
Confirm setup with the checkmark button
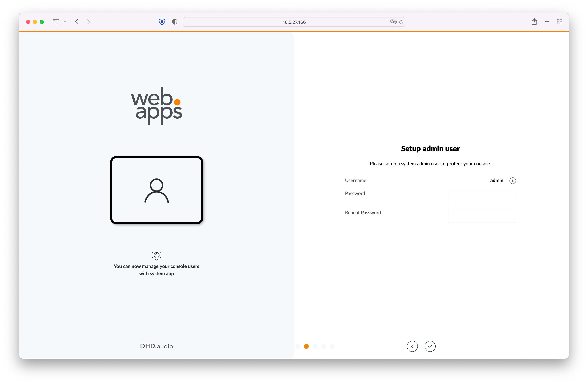click(x=430, y=346)
